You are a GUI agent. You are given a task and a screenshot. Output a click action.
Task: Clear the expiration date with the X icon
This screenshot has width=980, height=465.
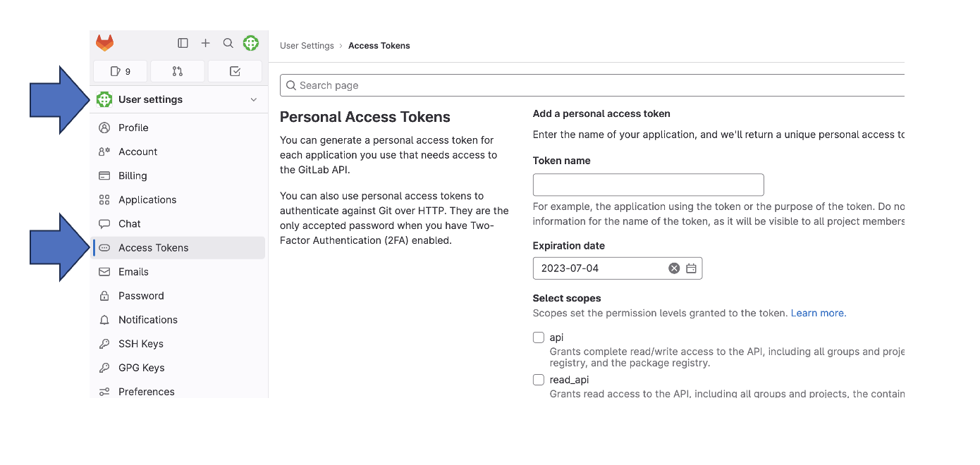[x=673, y=268]
